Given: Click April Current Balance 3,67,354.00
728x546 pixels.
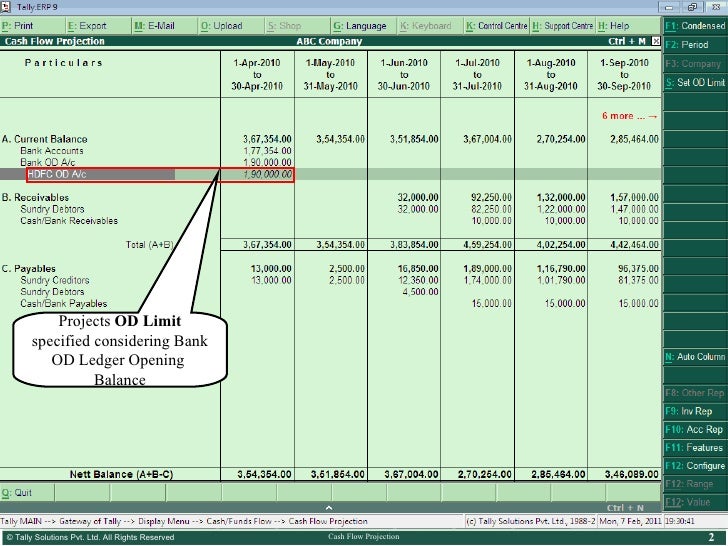Looking at the screenshot, I should (267, 139).
